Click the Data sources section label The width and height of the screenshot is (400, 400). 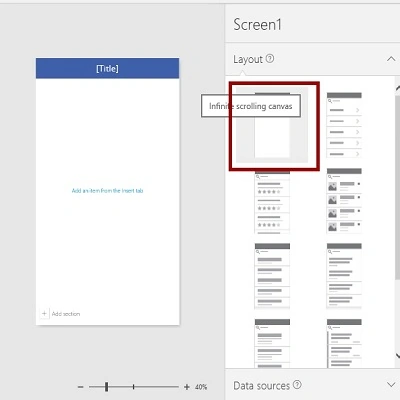click(262, 386)
